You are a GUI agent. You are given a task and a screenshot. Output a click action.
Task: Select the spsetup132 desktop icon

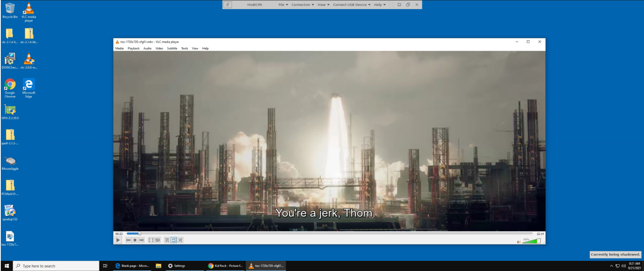click(x=10, y=213)
